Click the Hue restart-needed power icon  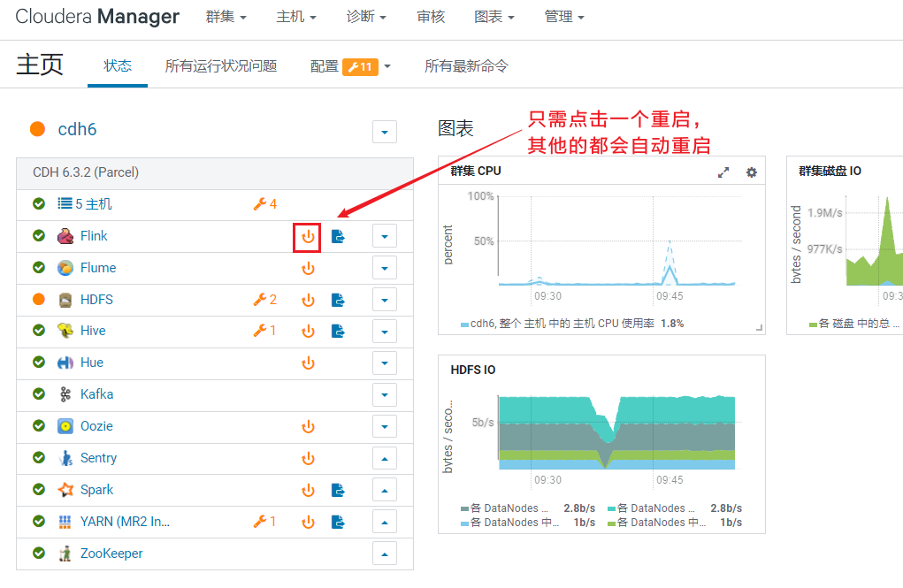coord(308,363)
